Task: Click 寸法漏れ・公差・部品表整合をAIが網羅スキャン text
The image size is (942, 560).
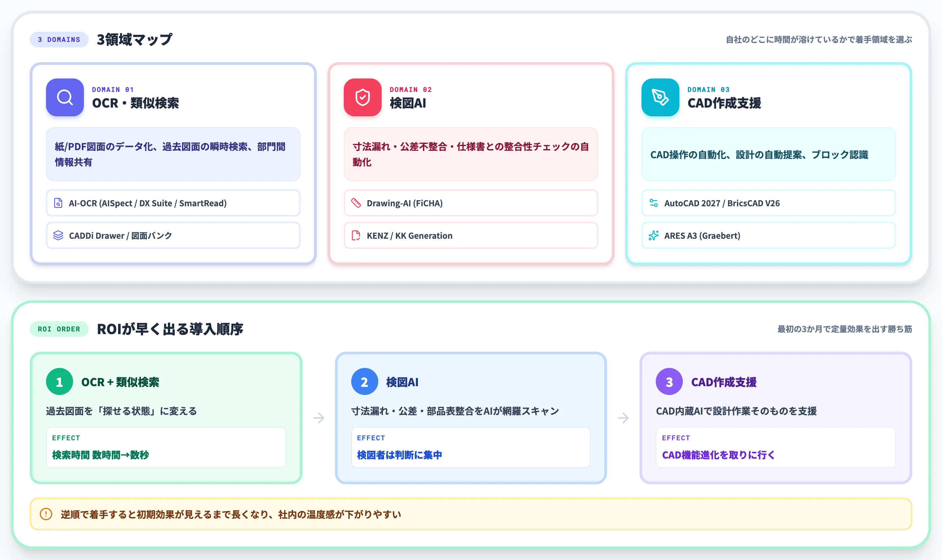Action: (x=455, y=411)
